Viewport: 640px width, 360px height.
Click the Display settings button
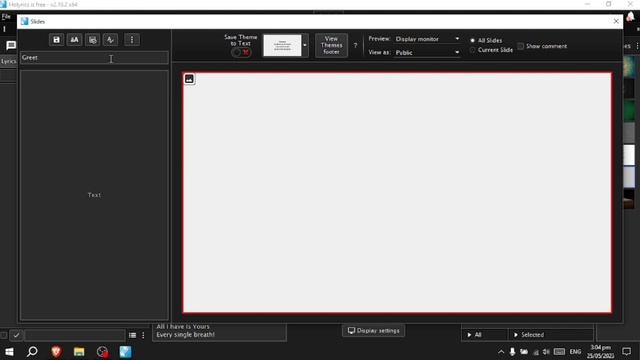[x=373, y=331]
